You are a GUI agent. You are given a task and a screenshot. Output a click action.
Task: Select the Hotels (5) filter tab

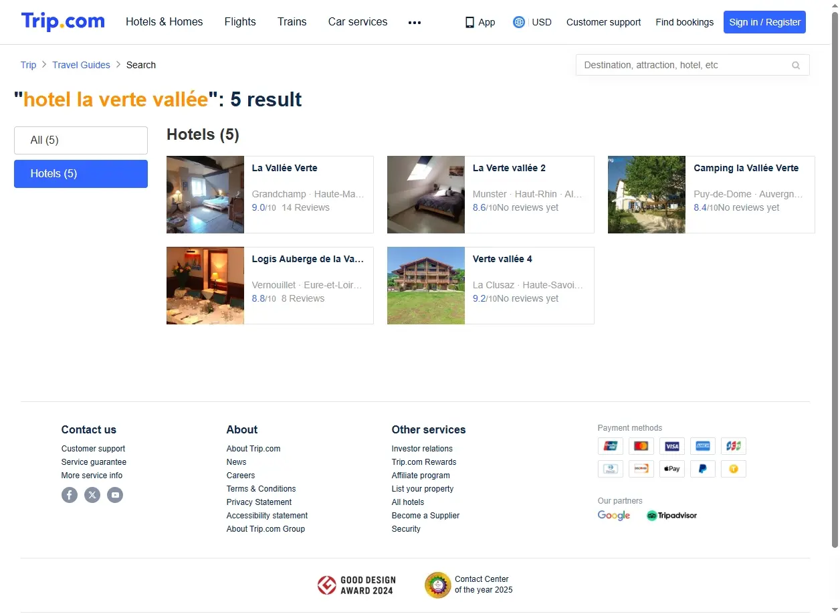coord(81,174)
